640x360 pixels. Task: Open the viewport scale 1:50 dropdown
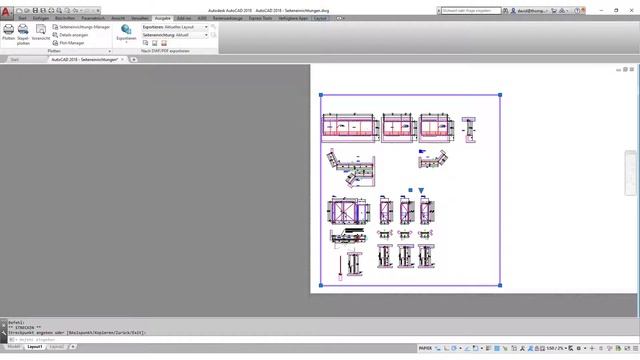[x=557, y=349]
